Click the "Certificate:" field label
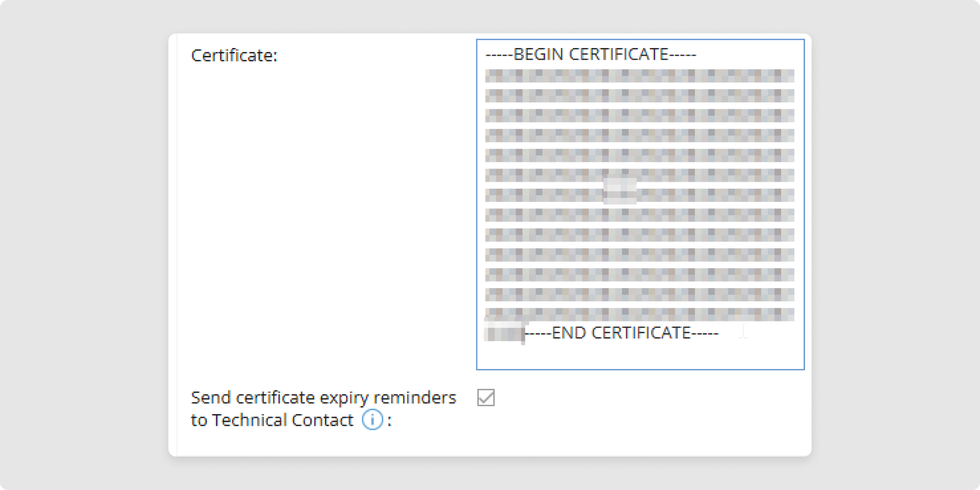The width and height of the screenshot is (980, 490). (x=234, y=55)
